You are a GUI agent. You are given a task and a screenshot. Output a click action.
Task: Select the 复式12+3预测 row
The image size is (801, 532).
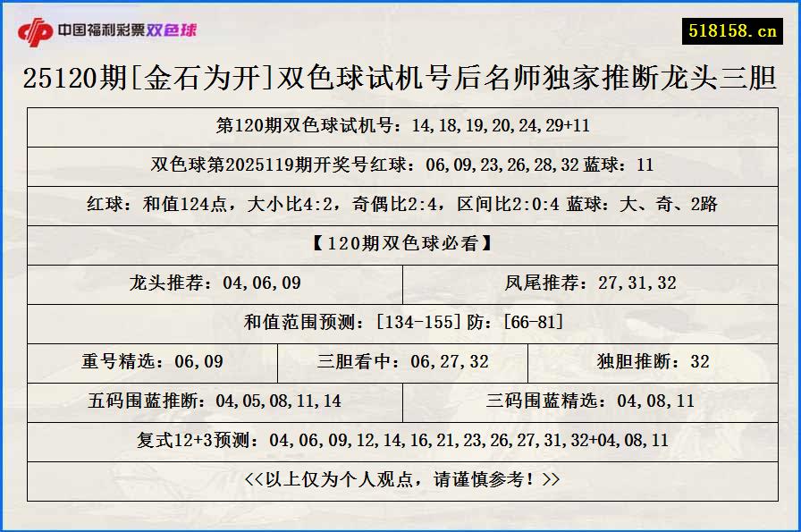[400, 439]
